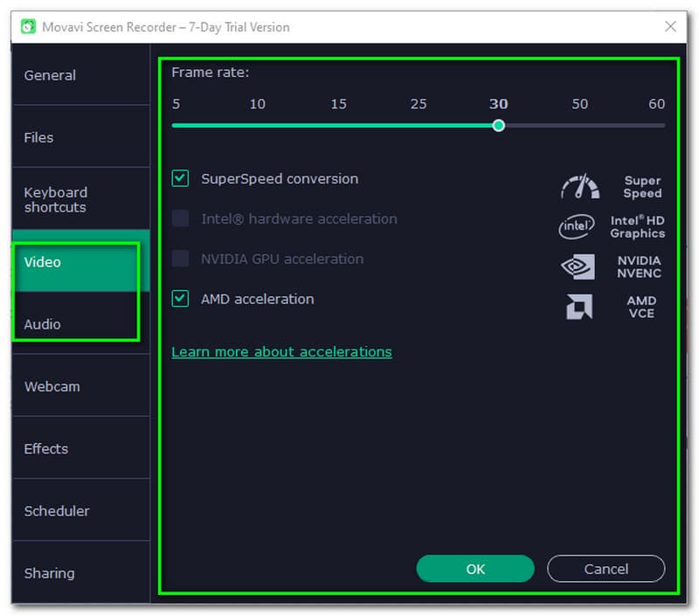Click the Intel HD Graphics label text
The height and width of the screenshot is (616, 699).
638,226
